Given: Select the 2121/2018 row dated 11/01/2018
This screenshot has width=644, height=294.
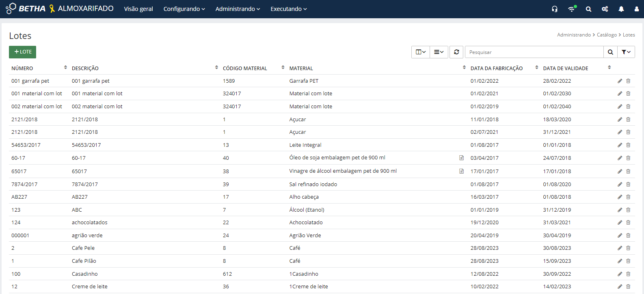Looking at the screenshot, I should 322,119.
